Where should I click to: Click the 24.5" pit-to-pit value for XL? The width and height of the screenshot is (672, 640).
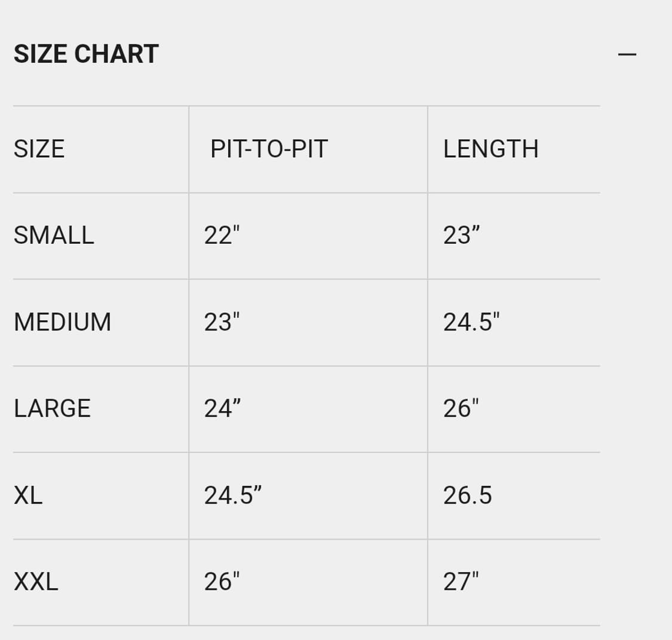coord(233,495)
